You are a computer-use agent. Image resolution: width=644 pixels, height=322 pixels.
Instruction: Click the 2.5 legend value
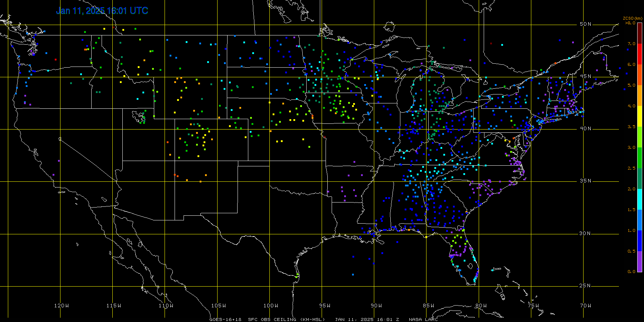631,168
